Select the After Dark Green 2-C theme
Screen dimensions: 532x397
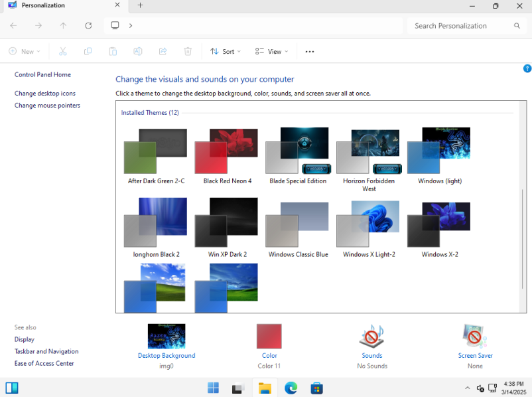coord(156,156)
